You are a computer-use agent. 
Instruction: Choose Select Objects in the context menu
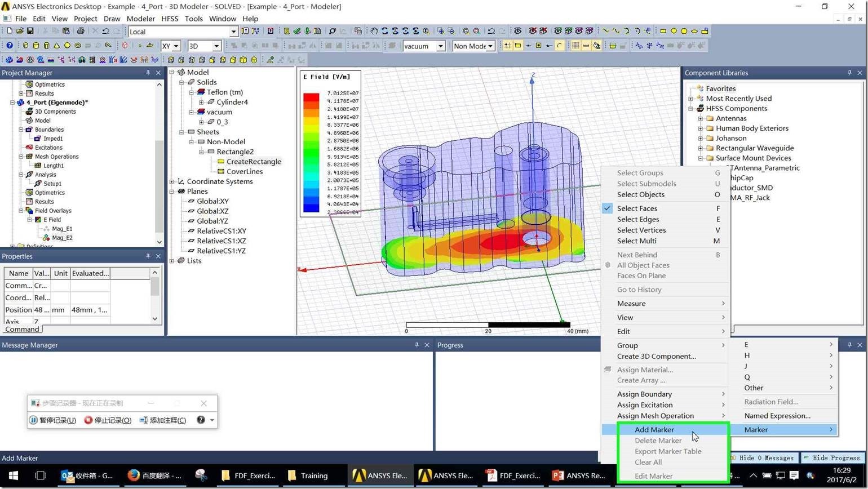point(665,194)
